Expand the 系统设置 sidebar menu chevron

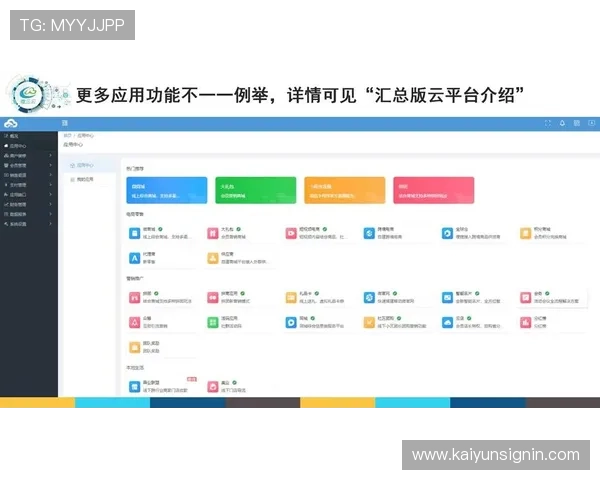point(51,224)
